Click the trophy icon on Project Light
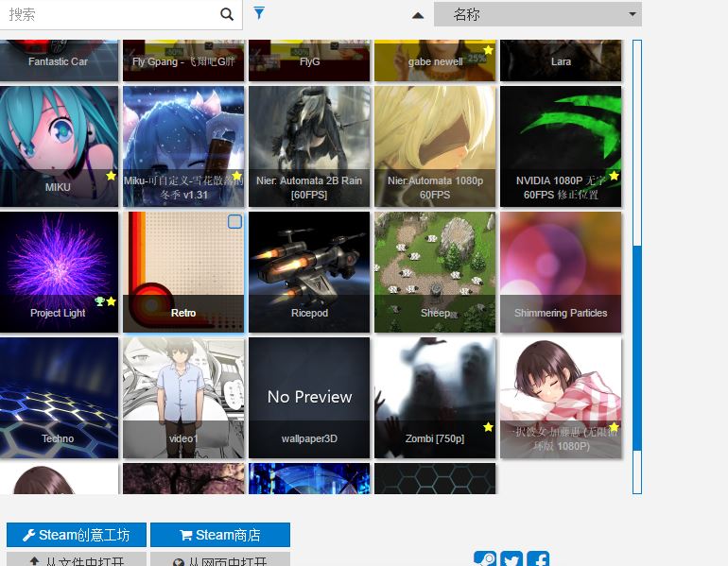The height and width of the screenshot is (566, 728). coord(99,301)
